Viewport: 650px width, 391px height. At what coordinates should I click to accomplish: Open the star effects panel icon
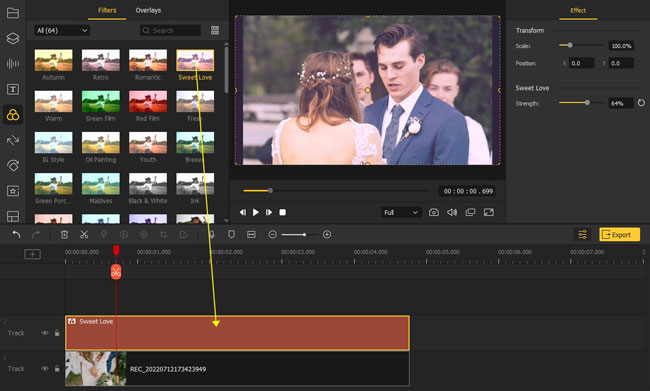pos(13,191)
